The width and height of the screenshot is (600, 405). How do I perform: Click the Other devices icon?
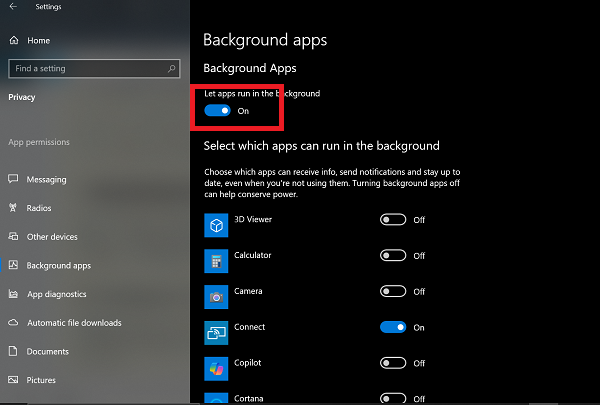pos(13,236)
